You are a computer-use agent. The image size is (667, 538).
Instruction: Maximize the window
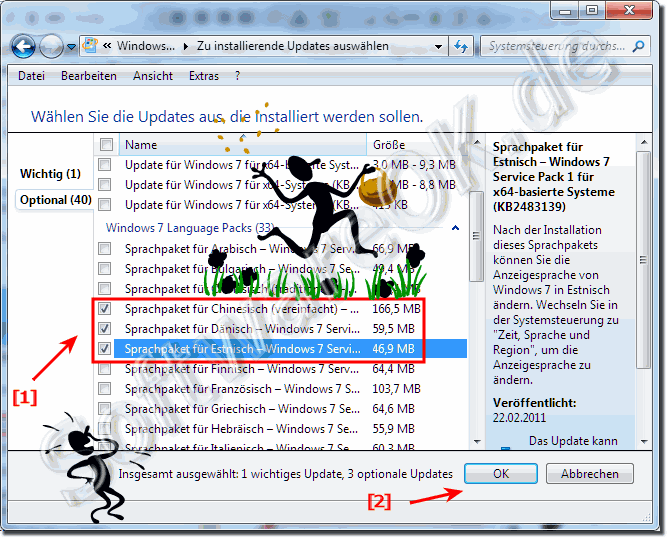592,11
